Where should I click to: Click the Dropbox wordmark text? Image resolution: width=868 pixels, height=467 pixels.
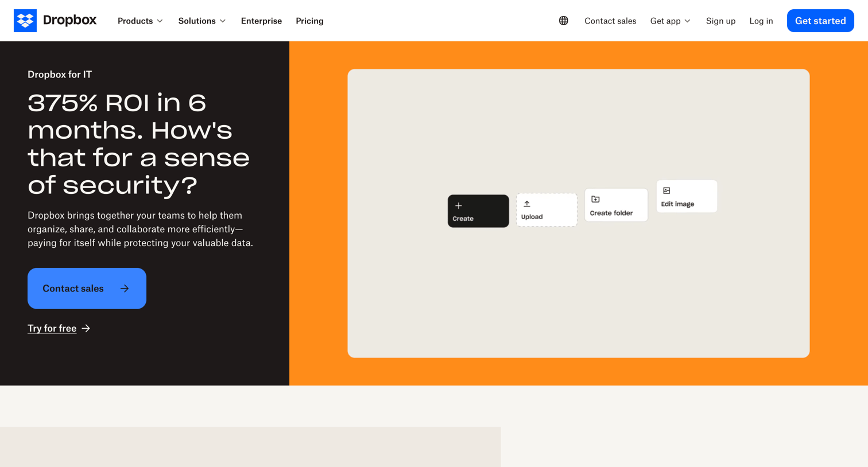(70, 20)
